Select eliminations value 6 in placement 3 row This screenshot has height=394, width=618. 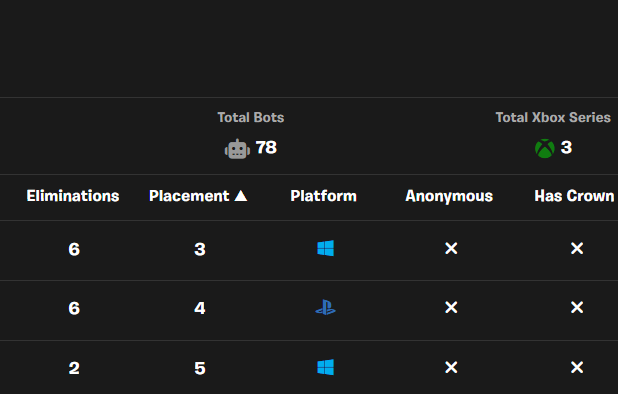[x=74, y=249]
